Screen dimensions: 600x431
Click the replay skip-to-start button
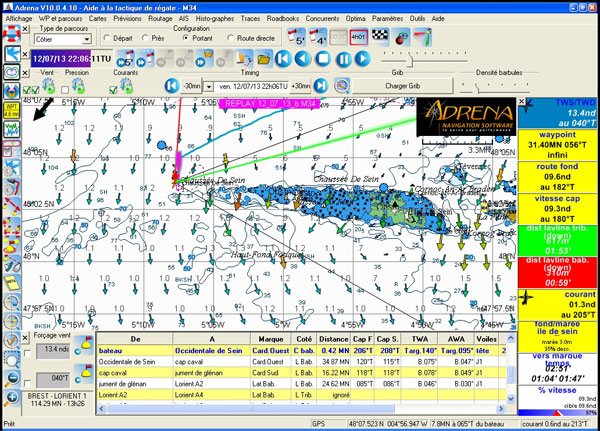[x=283, y=59]
